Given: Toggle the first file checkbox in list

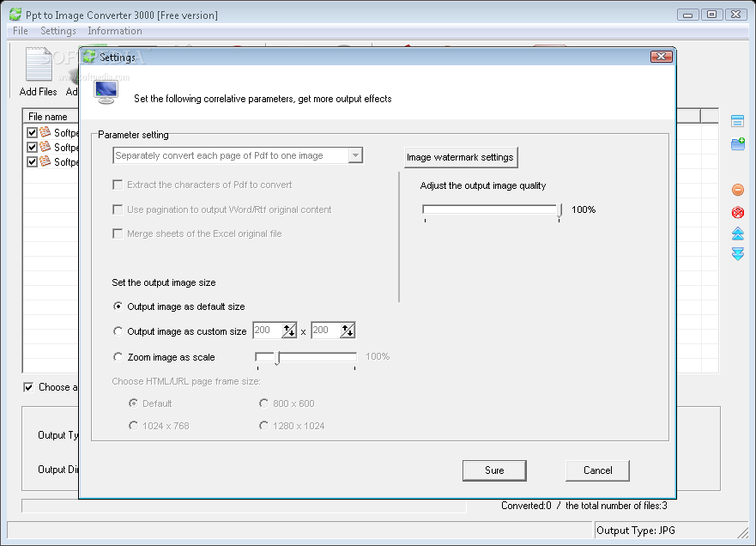Looking at the screenshot, I should 32,133.
